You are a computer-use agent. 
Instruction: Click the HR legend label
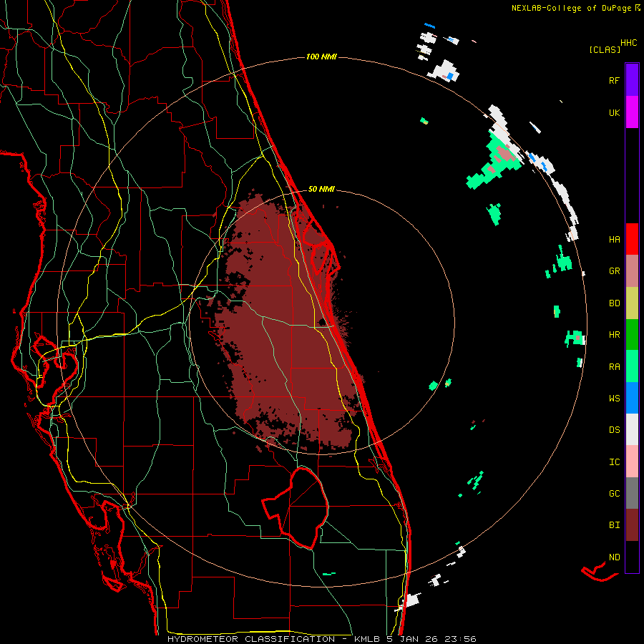(614, 335)
